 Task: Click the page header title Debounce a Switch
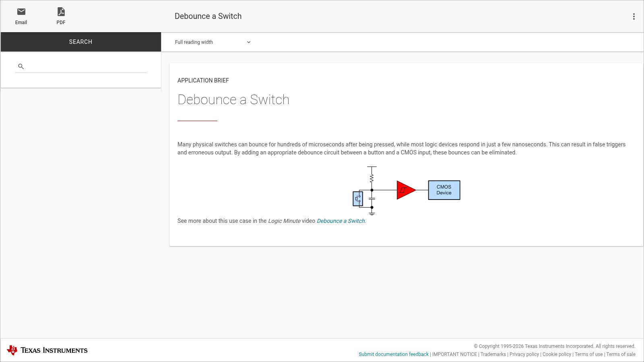[208, 16]
